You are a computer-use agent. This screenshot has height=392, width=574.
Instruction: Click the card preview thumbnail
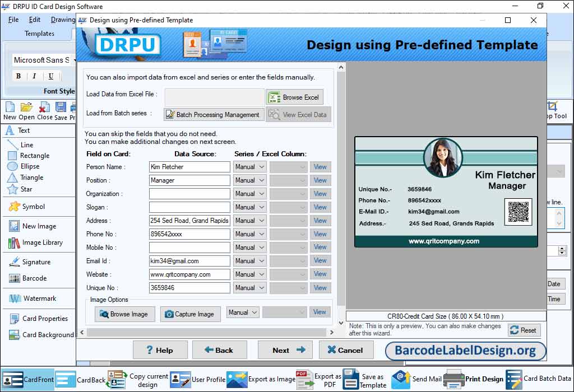pos(446,192)
